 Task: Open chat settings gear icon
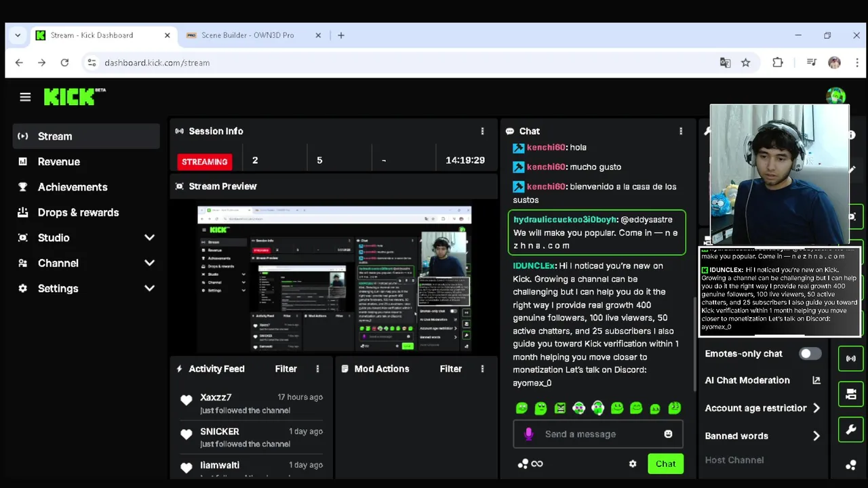633,464
